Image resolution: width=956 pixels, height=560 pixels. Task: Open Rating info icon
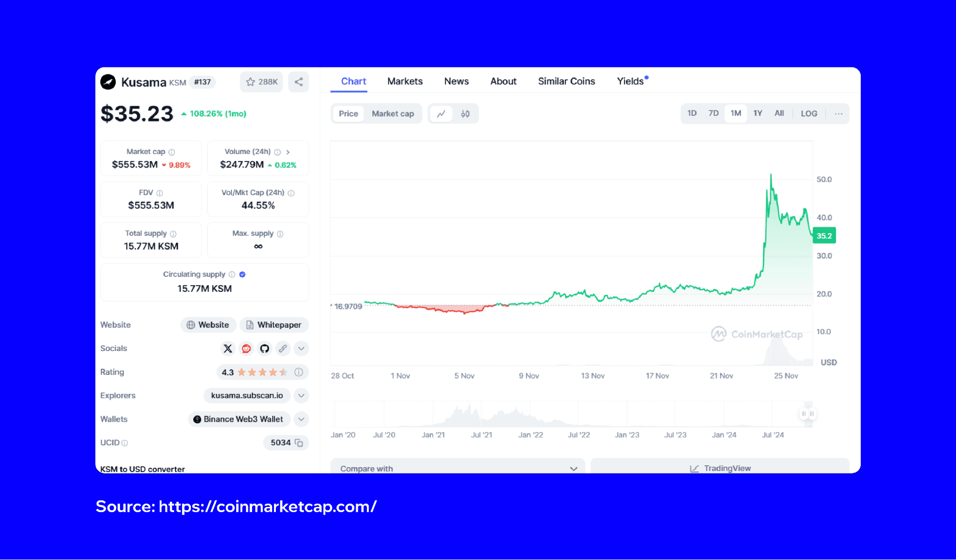coord(299,372)
